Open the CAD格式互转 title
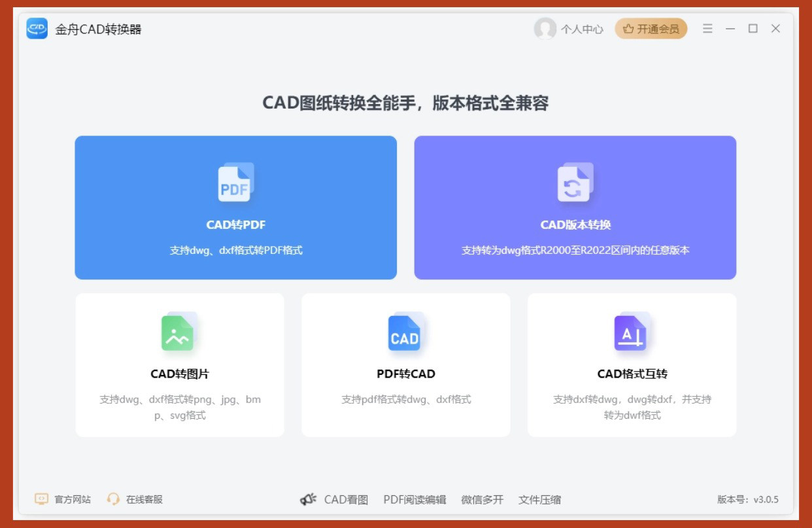This screenshot has width=812, height=528. pos(632,374)
